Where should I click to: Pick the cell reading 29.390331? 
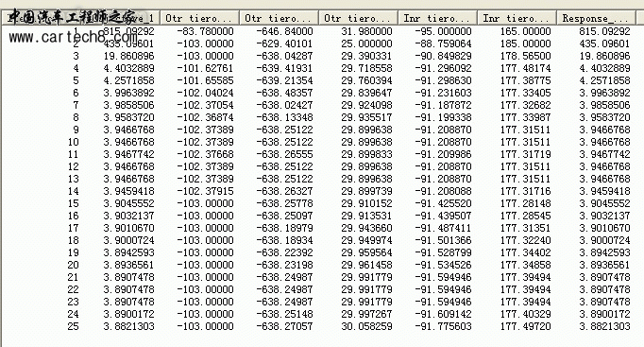click(366, 56)
